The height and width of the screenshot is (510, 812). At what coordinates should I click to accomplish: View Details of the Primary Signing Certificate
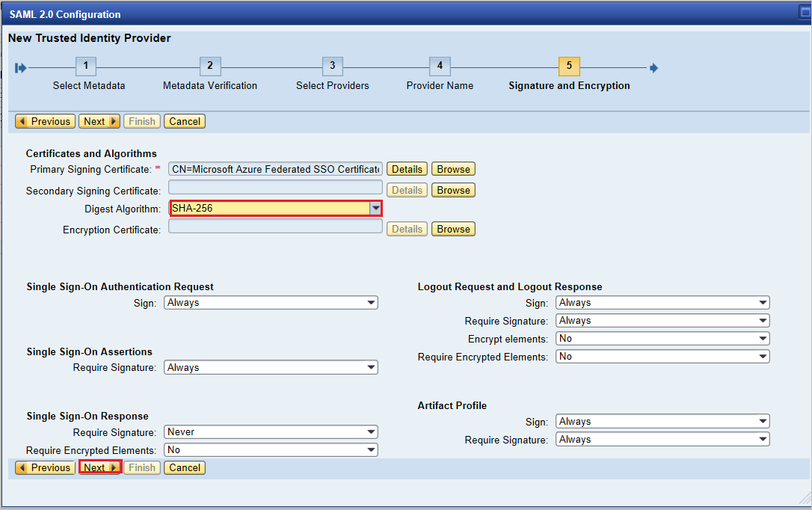[x=407, y=168]
